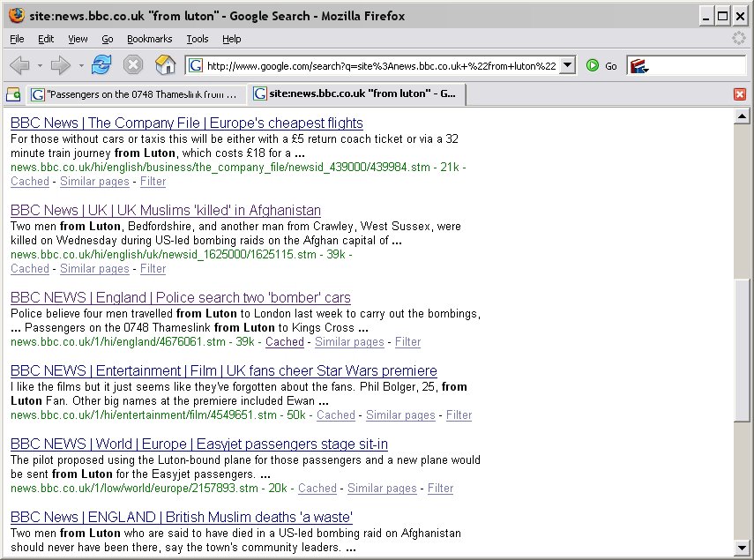Click the green Go button
Viewport: 754px width, 560px height.
pos(601,66)
